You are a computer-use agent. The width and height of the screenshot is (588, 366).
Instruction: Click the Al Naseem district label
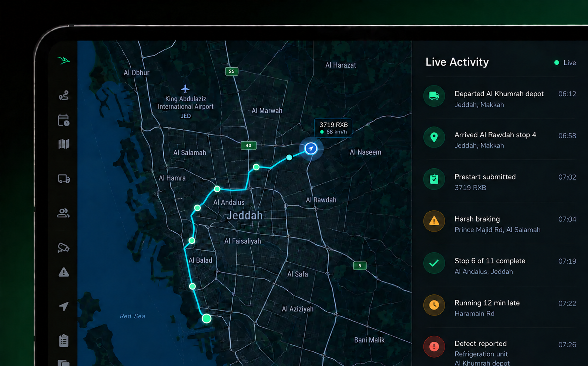[366, 152]
